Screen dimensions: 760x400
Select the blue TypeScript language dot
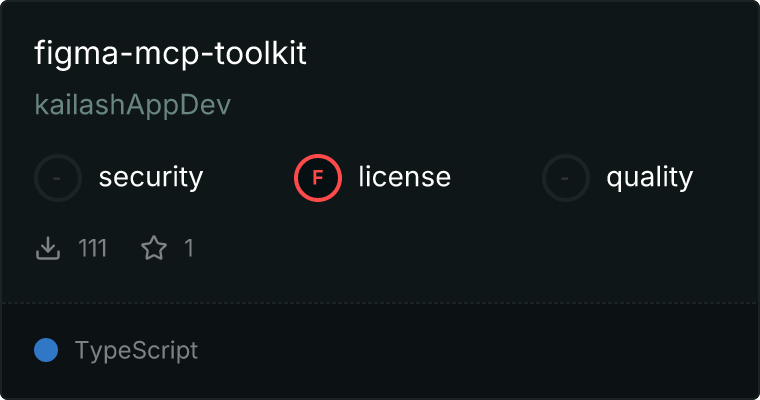(x=46, y=350)
